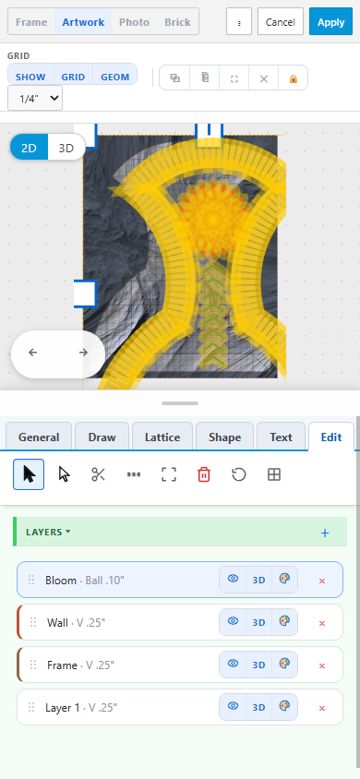Switch the view to 3D mode
The width and height of the screenshot is (360, 779).
pyautogui.click(x=66, y=148)
